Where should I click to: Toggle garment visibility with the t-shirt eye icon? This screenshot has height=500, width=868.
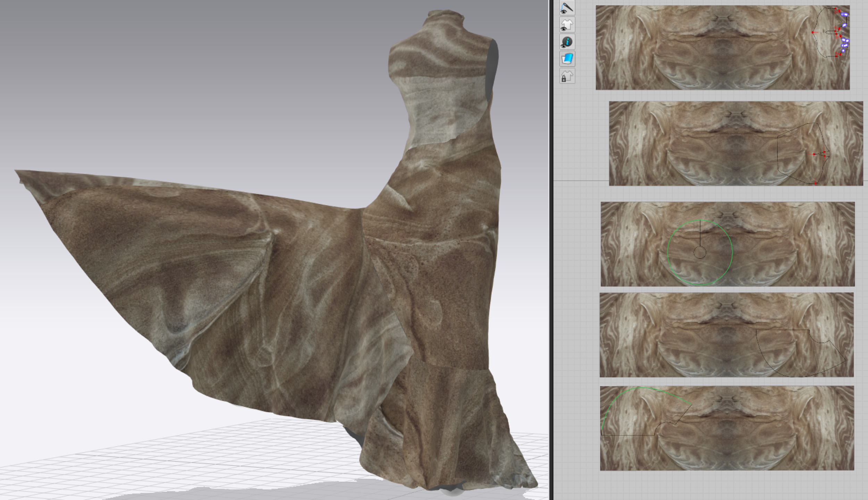coord(567,25)
